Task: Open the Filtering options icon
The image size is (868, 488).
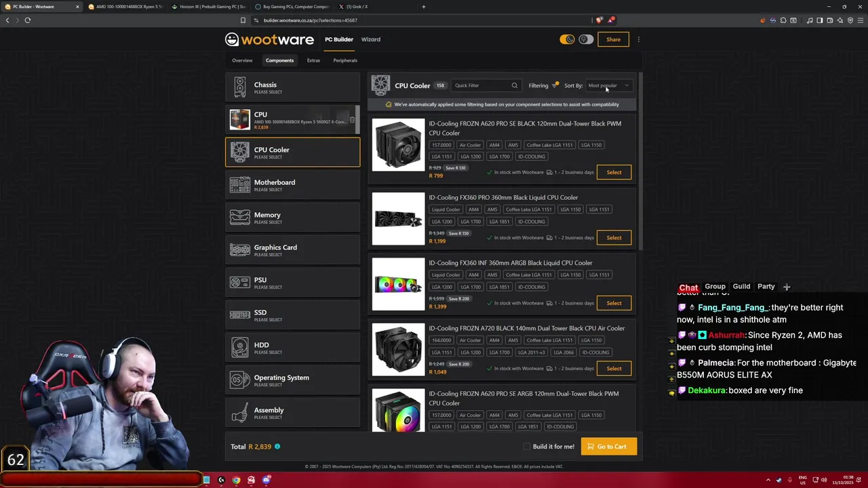Action: (x=555, y=85)
